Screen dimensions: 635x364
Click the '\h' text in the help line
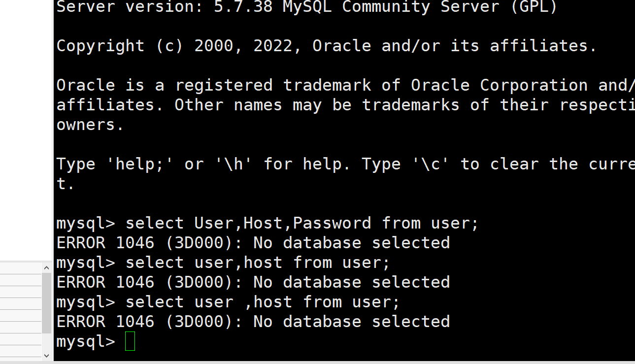point(234,164)
